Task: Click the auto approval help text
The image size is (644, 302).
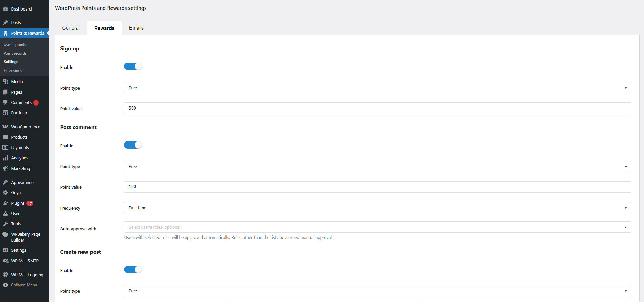Action: click(x=228, y=238)
